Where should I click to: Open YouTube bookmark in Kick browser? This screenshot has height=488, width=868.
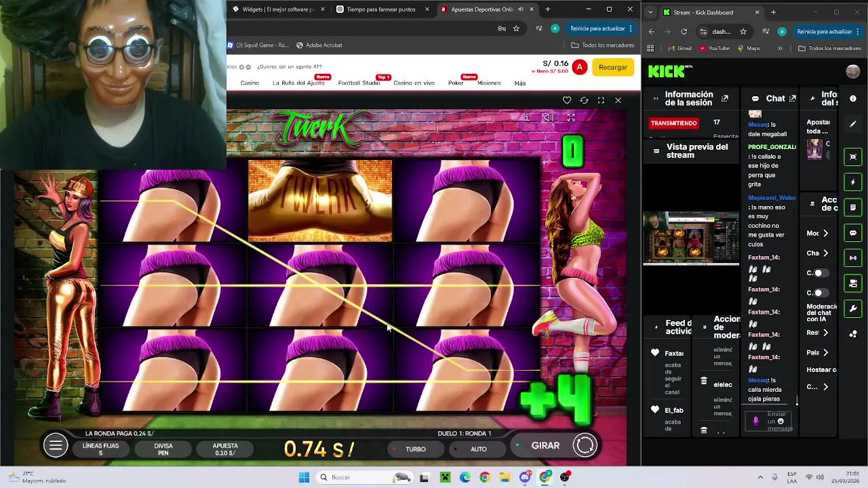(x=715, y=48)
